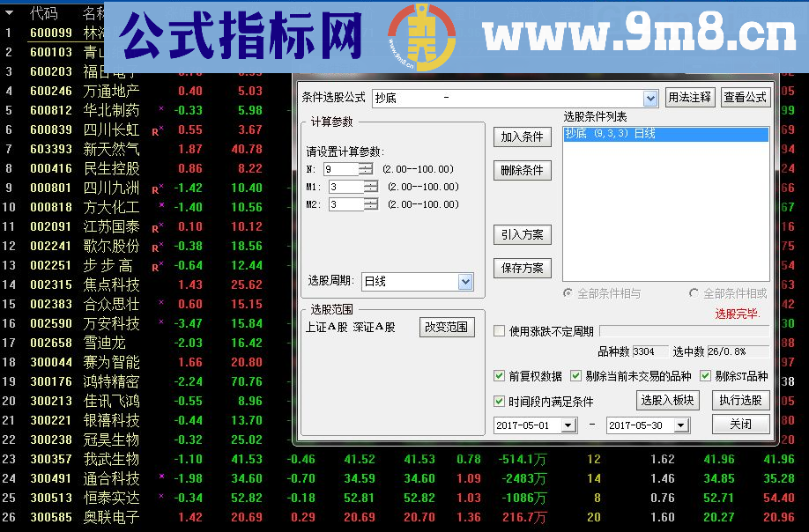This screenshot has height=532, width=809.
Task: Click the M1 parameter spinner arrows
Action: (370, 187)
